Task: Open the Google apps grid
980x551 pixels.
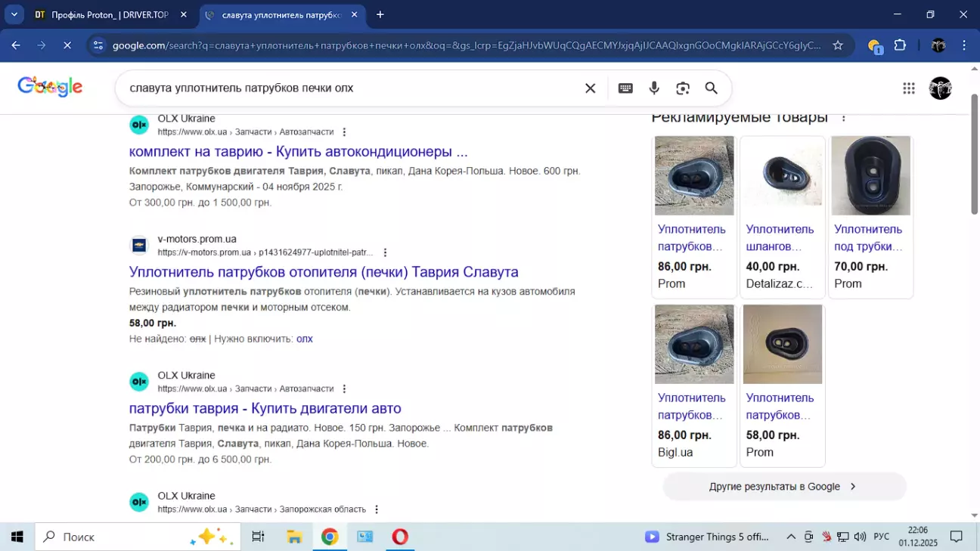Action: pos(909,88)
